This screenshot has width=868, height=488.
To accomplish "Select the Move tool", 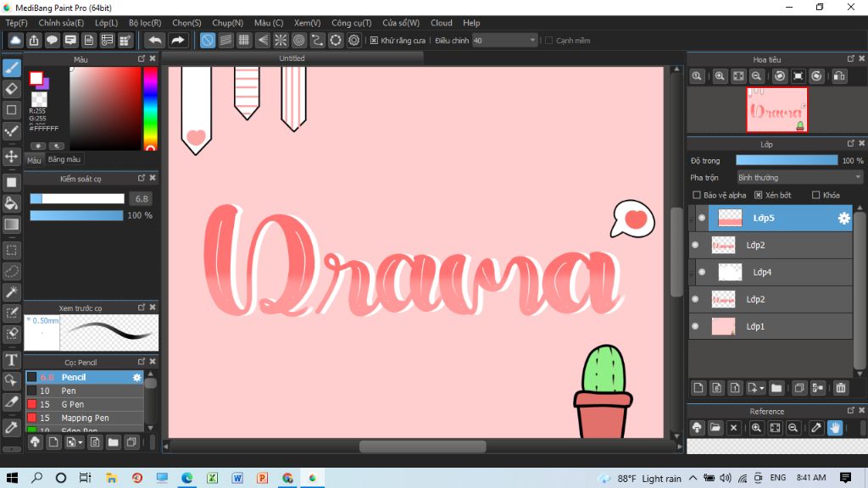I will 12,157.
